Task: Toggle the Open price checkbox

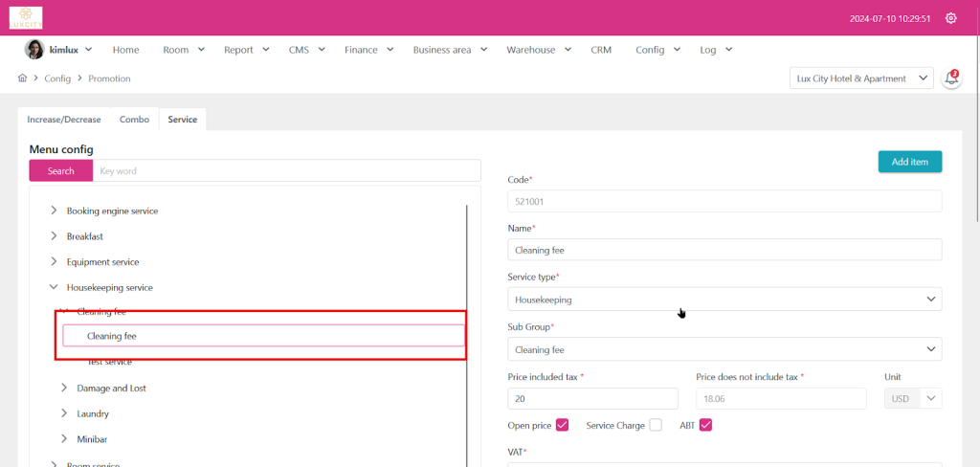Action: (x=562, y=425)
